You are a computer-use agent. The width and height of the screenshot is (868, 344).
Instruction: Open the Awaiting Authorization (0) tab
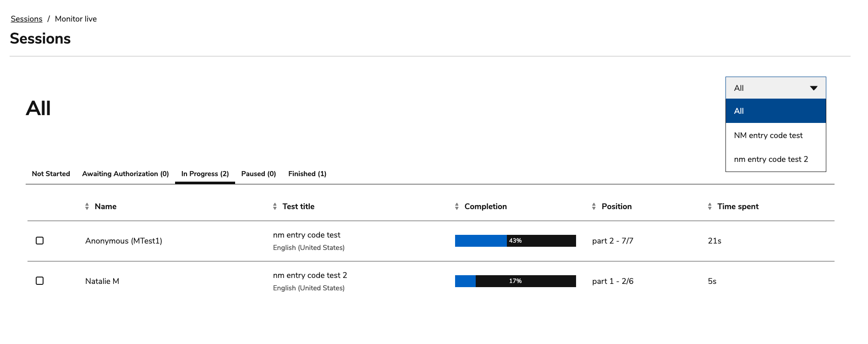(x=126, y=174)
